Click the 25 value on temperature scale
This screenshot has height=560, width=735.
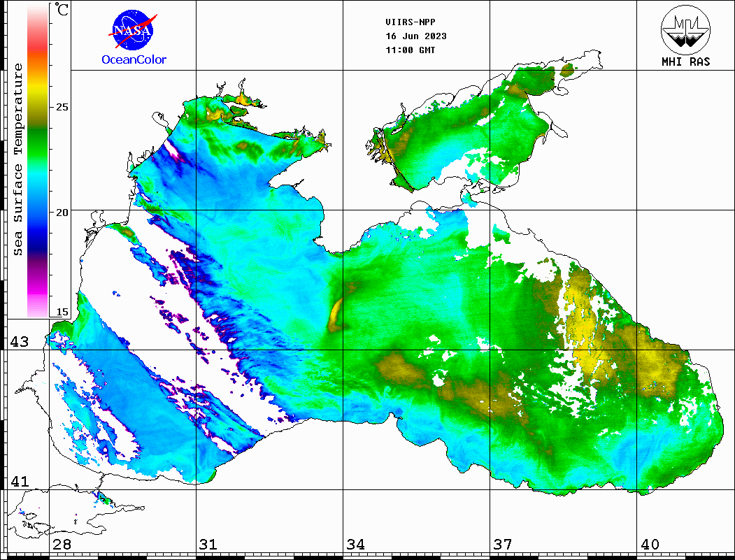coord(62,107)
